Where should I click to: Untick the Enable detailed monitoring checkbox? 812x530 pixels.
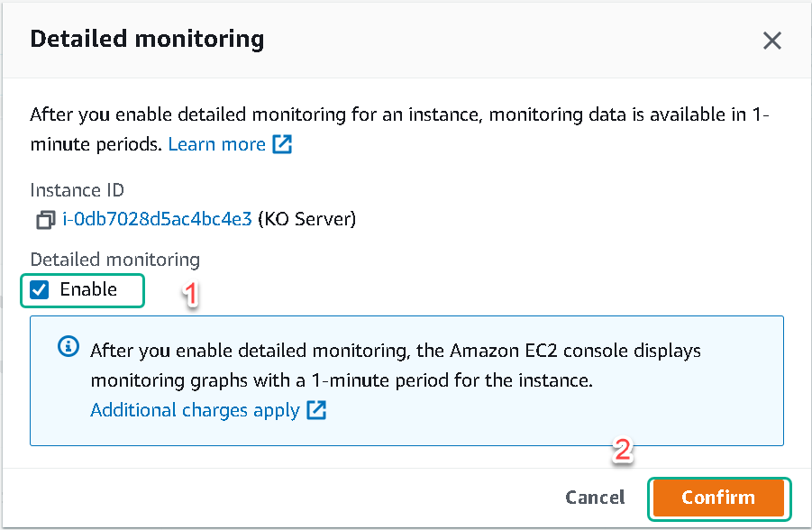40,289
